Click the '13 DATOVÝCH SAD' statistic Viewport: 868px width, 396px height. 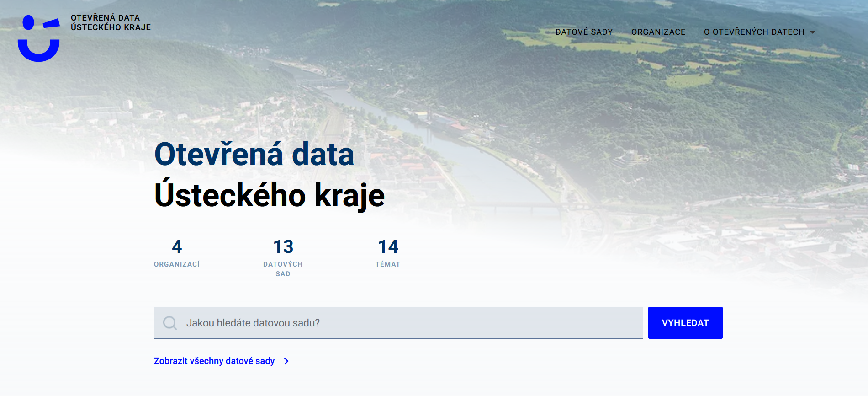click(x=283, y=257)
